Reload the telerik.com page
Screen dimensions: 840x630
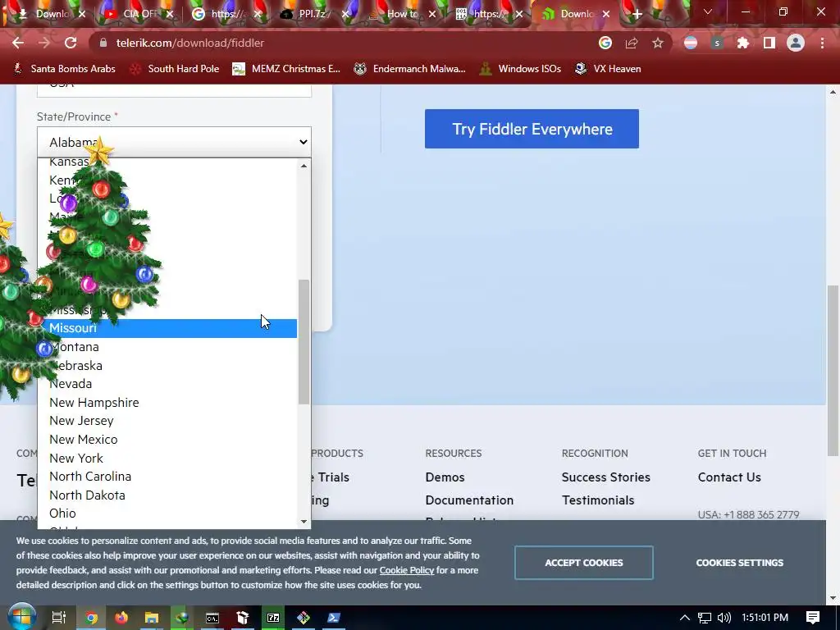(71, 43)
